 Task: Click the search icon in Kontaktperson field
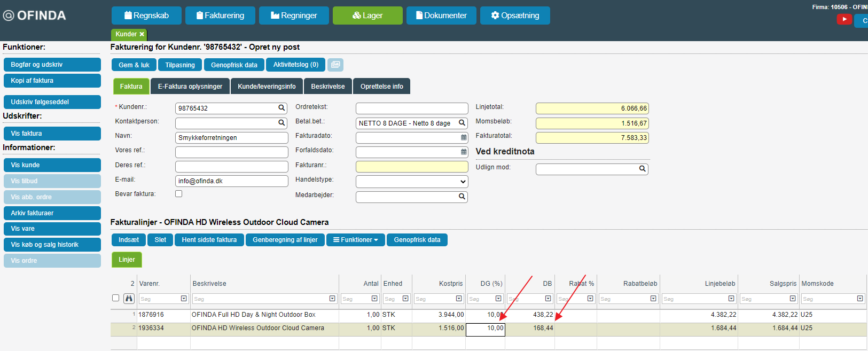(x=281, y=123)
